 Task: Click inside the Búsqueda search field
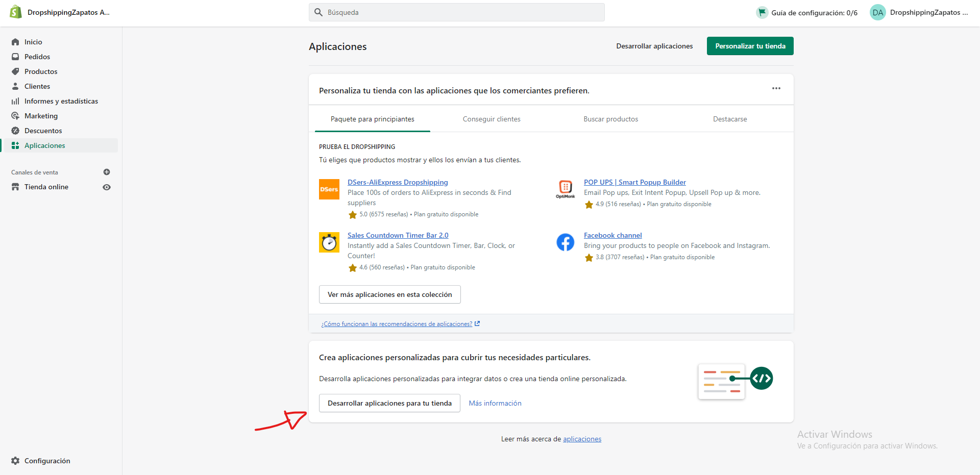(x=456, y=12)
